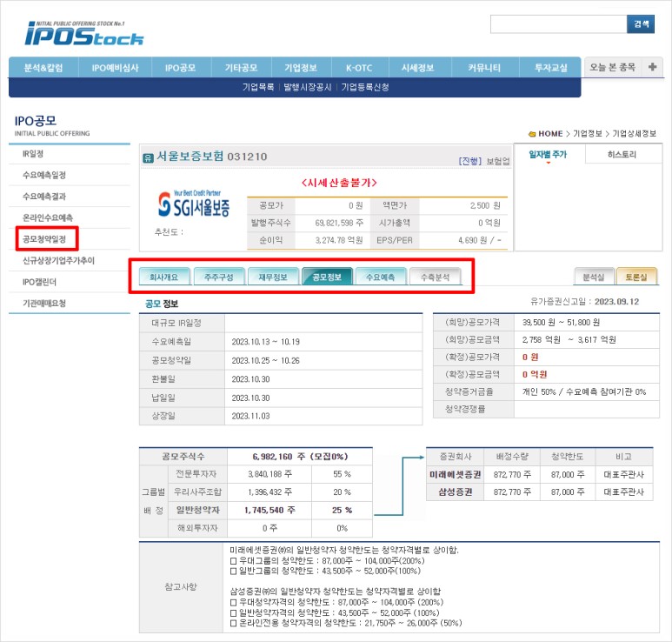Viewport: 672px width, 642px height.
Task: Open the 투자교실 menu
Action: [550, 68]
